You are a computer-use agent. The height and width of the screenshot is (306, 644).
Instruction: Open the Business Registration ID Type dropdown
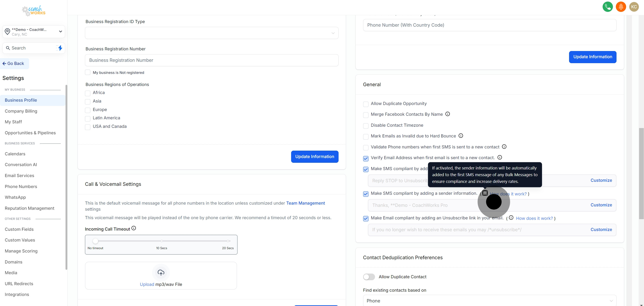tap(212, 33)
